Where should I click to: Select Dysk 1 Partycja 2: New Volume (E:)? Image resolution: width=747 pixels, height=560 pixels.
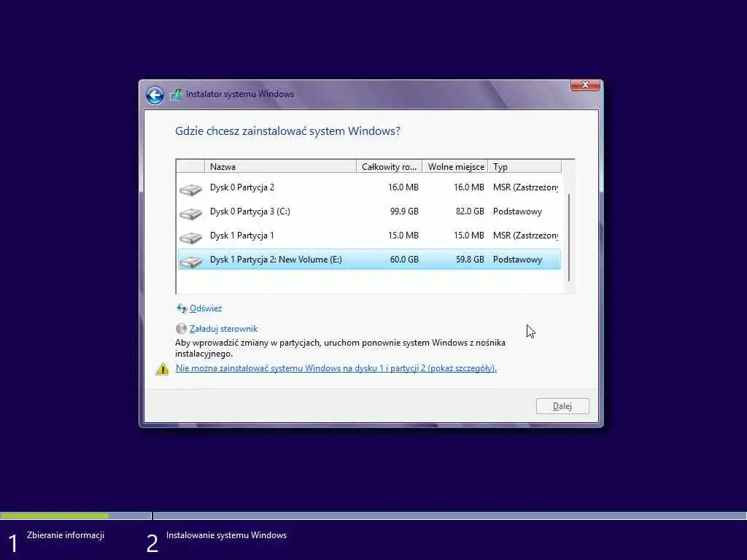pos(369,260)
